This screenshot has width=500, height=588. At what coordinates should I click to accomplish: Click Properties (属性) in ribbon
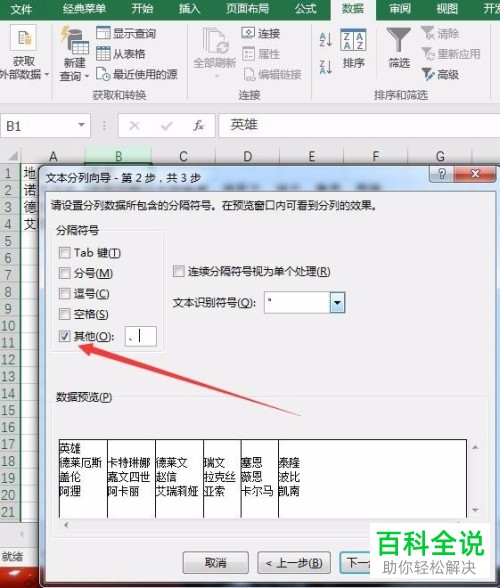point(261,54)
